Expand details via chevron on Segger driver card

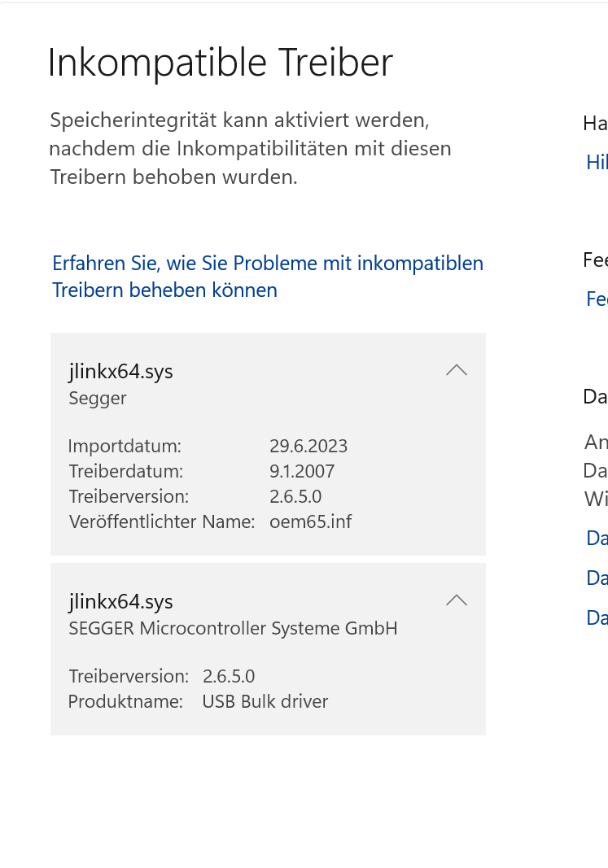tap(457, 370)
